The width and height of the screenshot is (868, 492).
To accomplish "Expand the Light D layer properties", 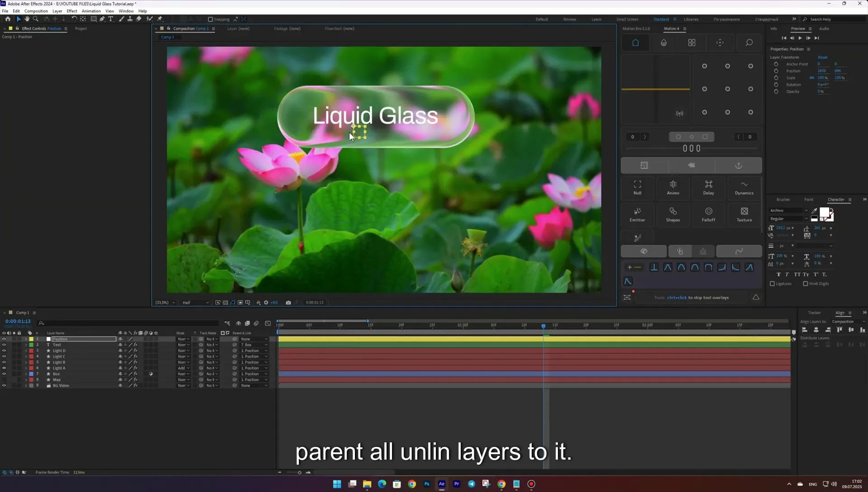I will point(26,351).
